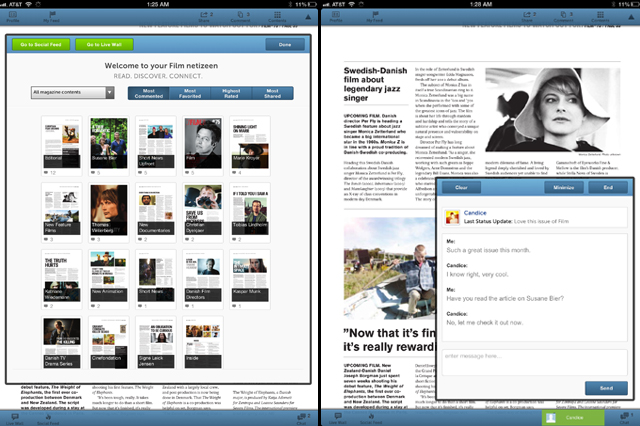
Task: Clear the chat with Candice
Action: [460, 188]
